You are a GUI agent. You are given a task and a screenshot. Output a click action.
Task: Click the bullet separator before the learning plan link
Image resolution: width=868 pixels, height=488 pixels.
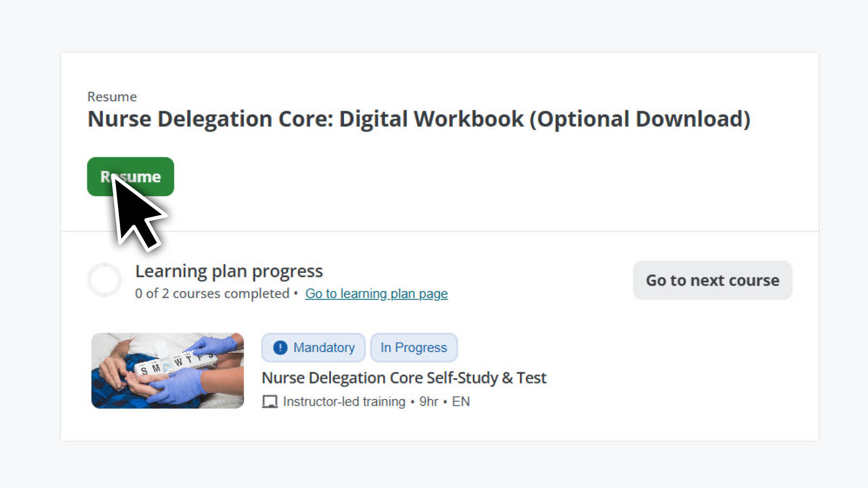296,294
